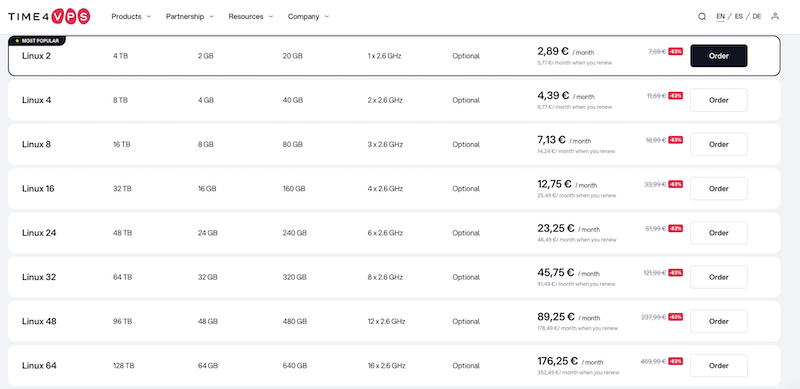Viewport: 800px width, 389px height.
Task: Expand the Resources dropdown menu
Action: coord(251,16)
